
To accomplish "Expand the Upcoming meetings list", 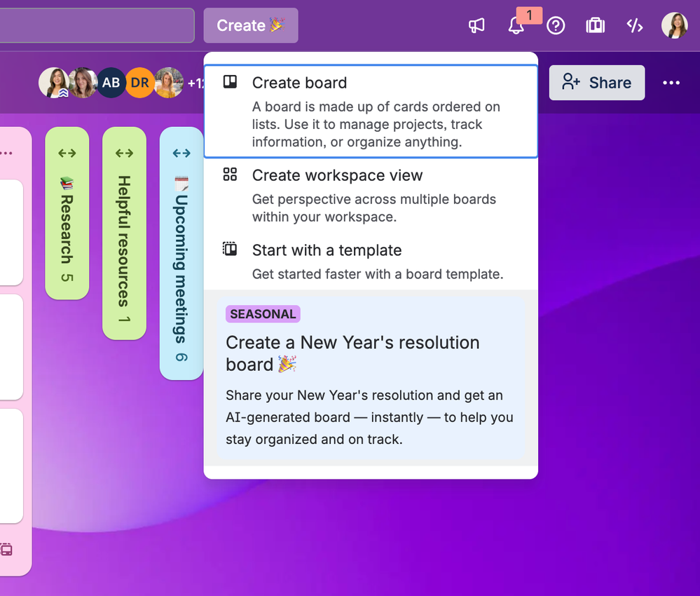I will pyautogui.click(x=181, y=152).
